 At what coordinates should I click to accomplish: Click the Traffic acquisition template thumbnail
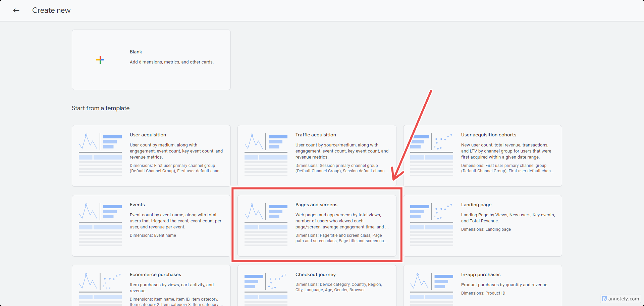point(266,155)
